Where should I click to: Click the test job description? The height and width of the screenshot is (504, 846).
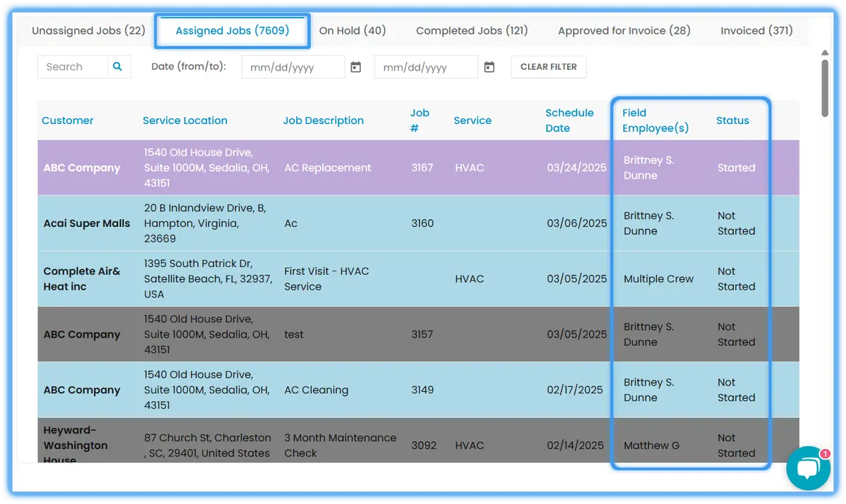click(294, 335)
